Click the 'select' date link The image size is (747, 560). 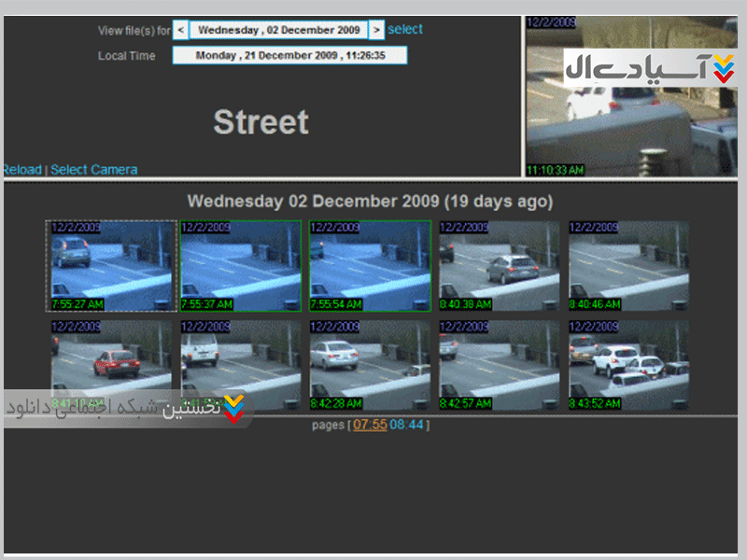pyautogui.click(x=405, y=29)
